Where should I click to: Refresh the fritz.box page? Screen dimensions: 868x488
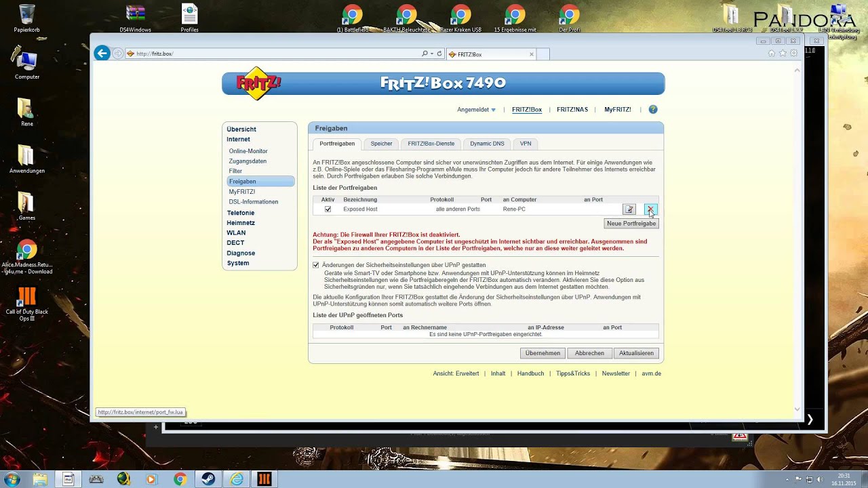point(439,54)
